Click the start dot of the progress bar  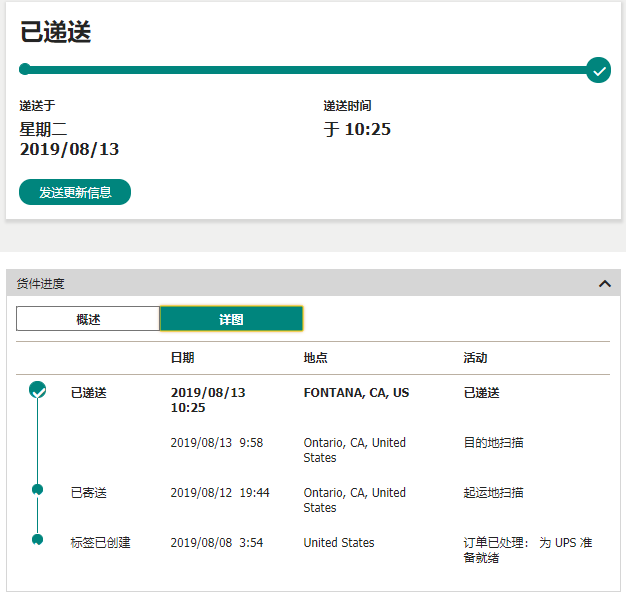tap(25, 70)
